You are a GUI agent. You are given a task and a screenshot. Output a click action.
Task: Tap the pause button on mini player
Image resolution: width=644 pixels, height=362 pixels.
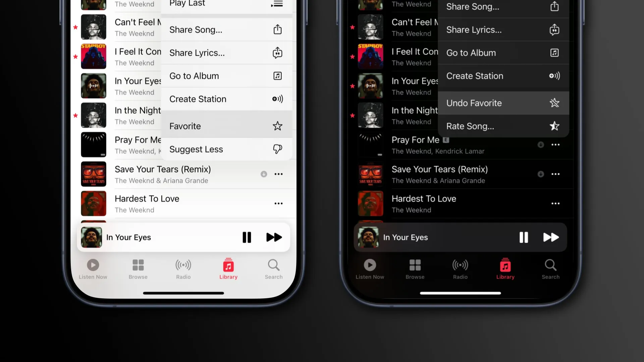point(247,237)
